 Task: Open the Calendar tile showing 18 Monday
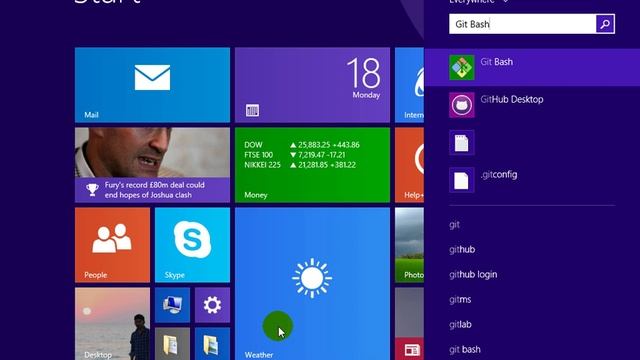click(312, 85)
